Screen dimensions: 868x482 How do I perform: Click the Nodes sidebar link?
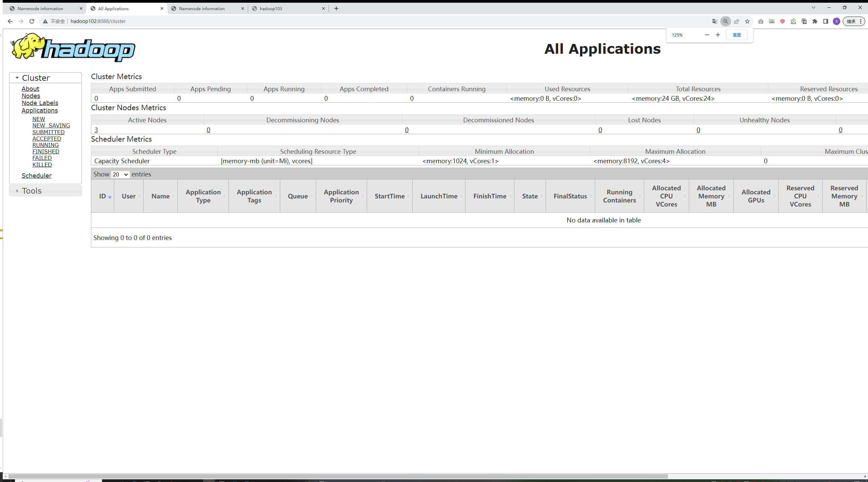click(x=30, y=96)
